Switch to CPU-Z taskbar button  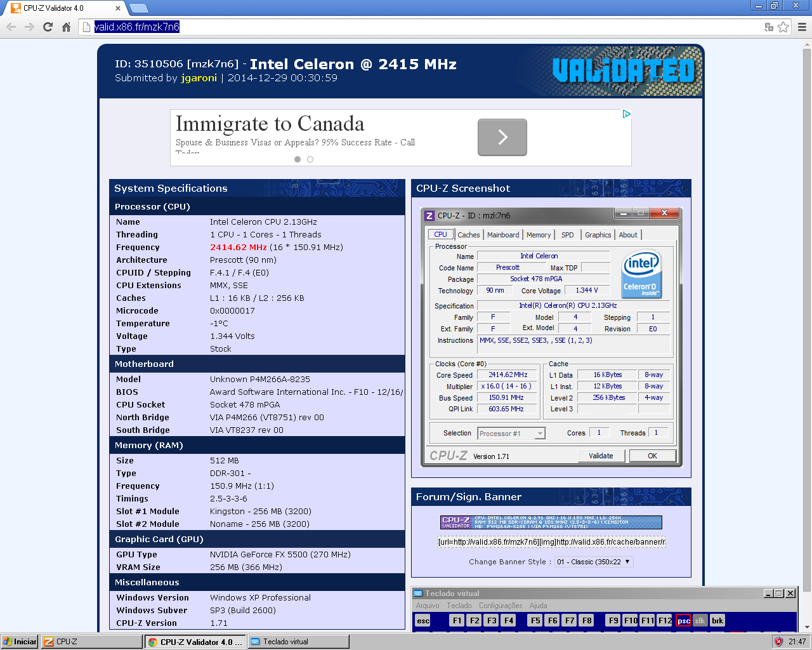tap(92, 642)
